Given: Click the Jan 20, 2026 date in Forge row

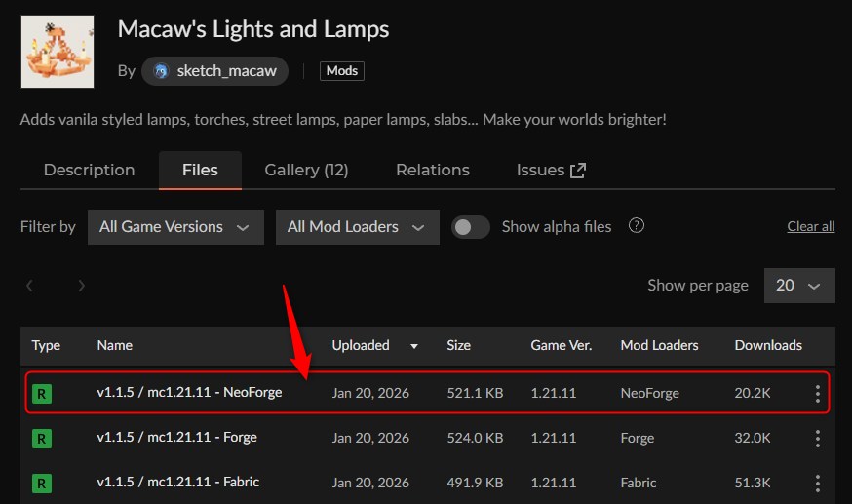Looking at the screenshot, I should (370, 439).
